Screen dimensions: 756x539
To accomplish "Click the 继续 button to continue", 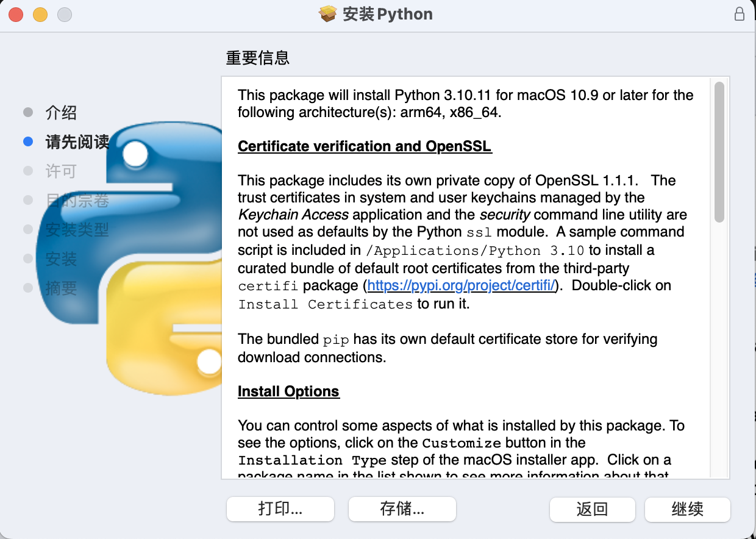I will (688, 509).
